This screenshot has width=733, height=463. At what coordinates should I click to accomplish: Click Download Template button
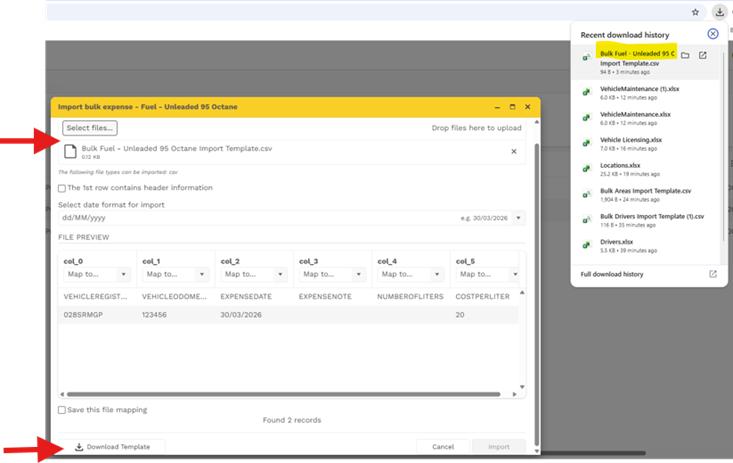point(112,447)
